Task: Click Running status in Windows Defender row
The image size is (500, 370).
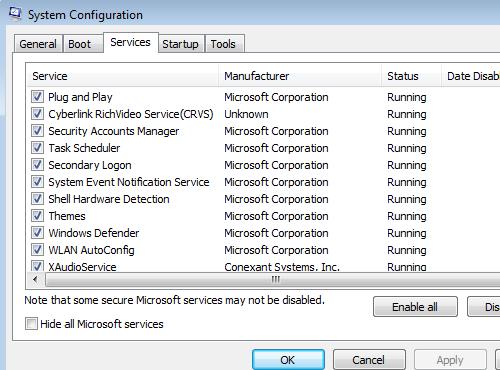Action: click(x=407, y=233)
